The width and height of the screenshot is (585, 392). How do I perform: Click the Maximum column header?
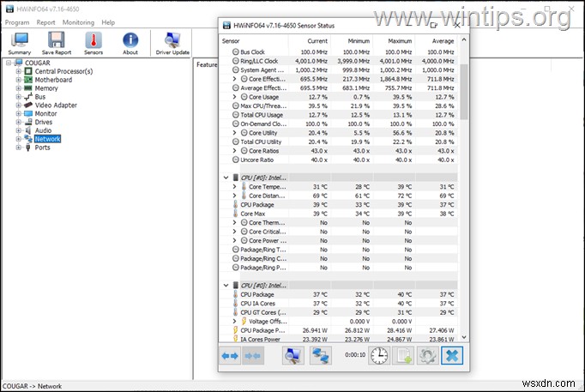[394, 41]
